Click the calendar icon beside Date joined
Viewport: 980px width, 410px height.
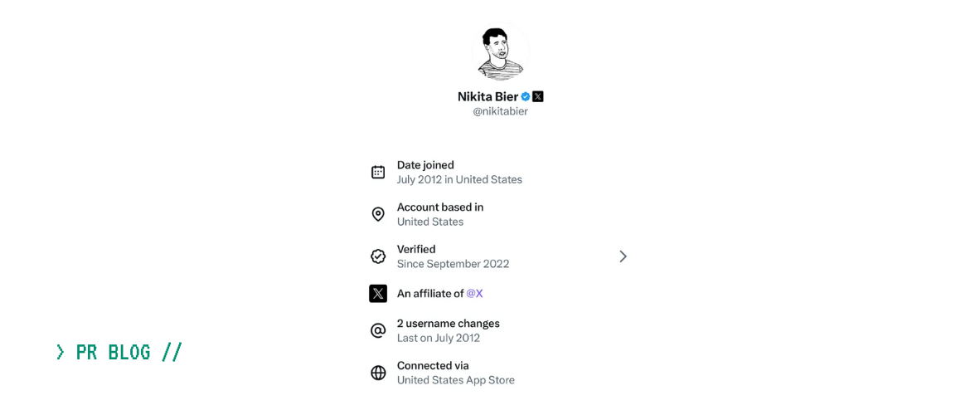pyautogui.click(x=378, y=172)
